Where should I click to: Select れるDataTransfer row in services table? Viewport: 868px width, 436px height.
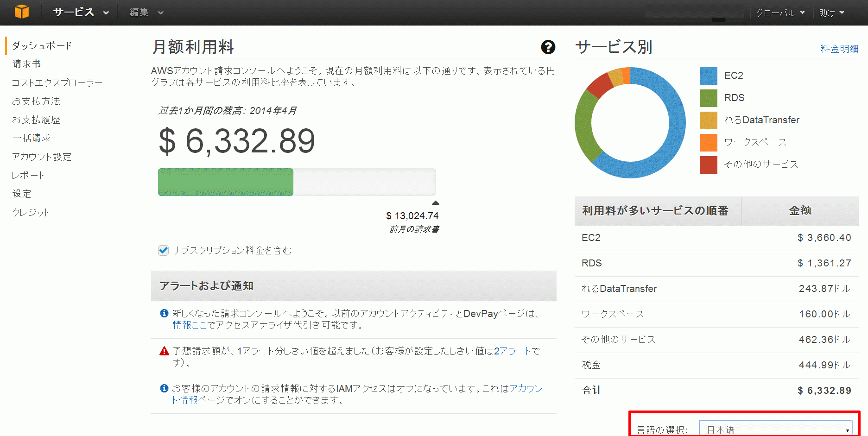point(716,289)
